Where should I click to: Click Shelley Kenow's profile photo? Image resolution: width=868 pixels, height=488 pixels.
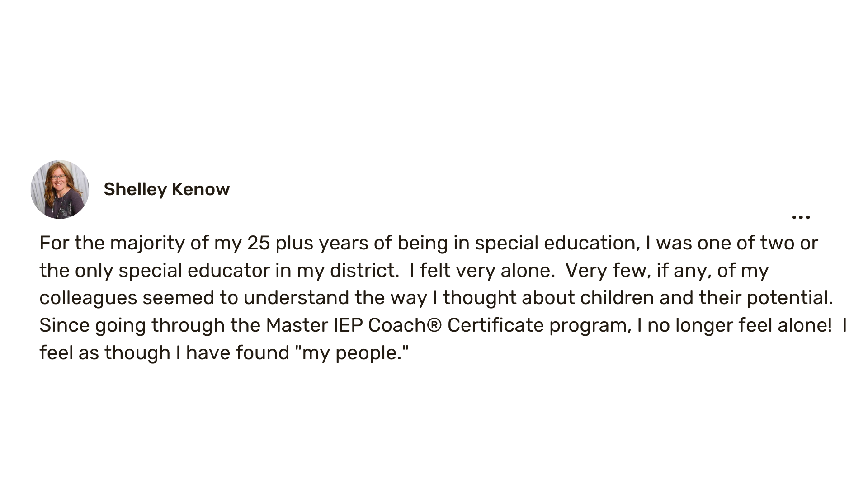point(60,189)
